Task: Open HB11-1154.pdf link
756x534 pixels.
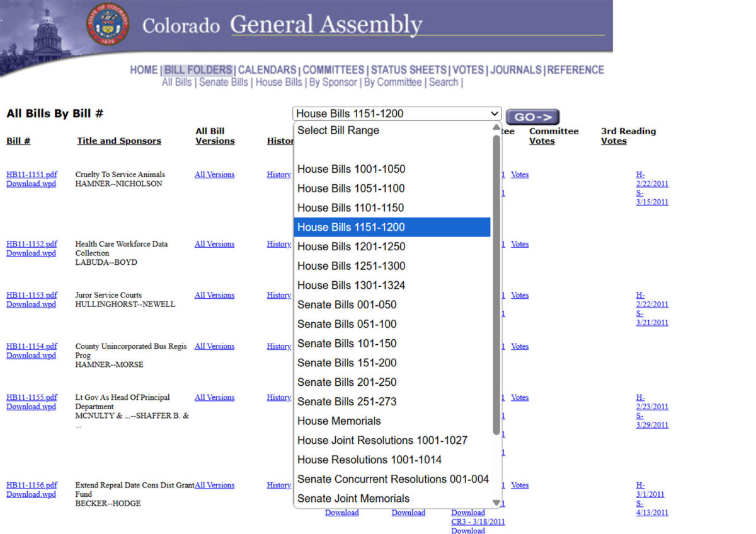Action: [x=31, y=346]
